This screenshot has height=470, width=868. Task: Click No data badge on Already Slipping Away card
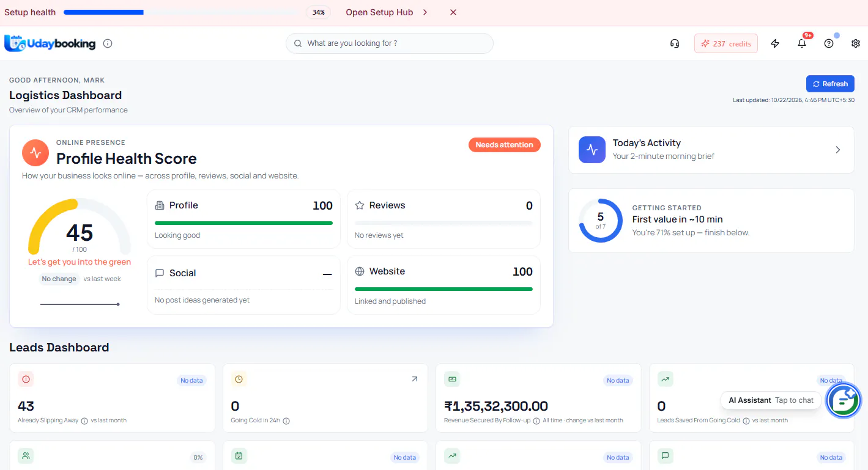(191, 380)
